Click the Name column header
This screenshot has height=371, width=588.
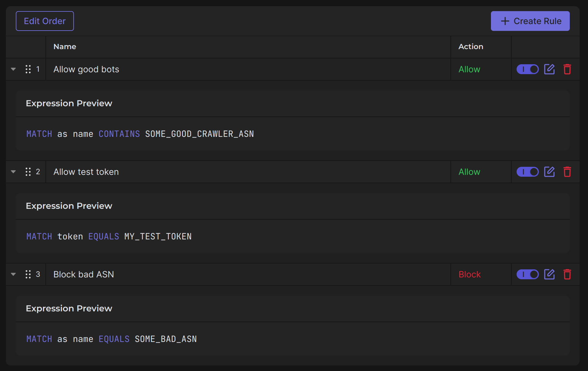(65, 47)
